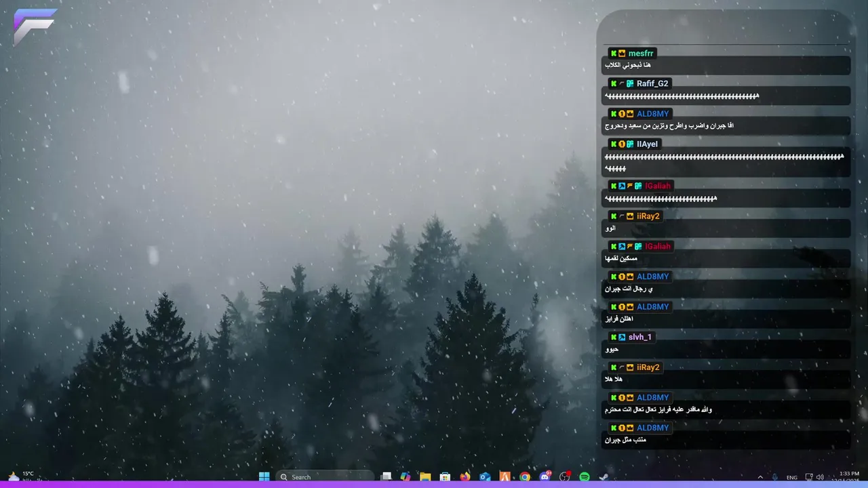Launch Firefox from the taskbar
The width and height of the screenshot is (868, 488).
pyautogui.click(x=465, y=476)
